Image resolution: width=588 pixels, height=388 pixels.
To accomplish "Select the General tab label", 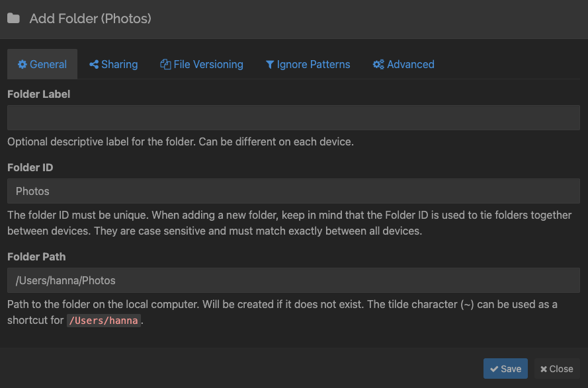I will tap(48, 65).
